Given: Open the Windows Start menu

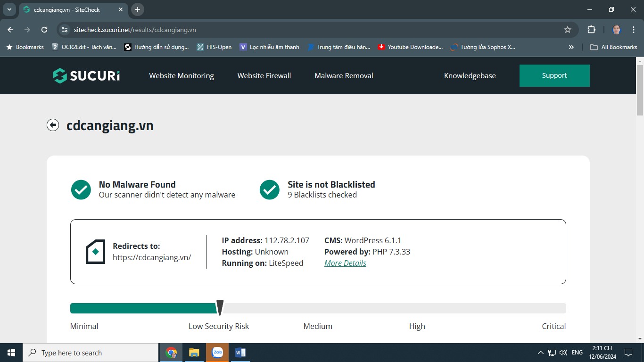Looking at the screenshot, I should pyautogui.click(x=11, y=353).
